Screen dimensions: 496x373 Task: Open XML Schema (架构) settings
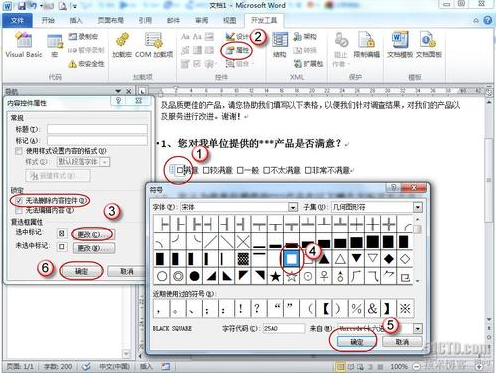click(305, 36)
